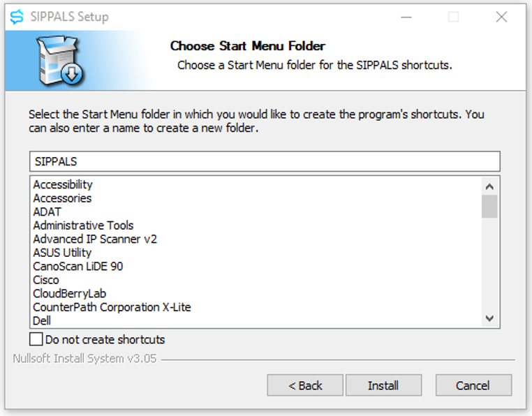Click the SIPPALS logo icon in title bar
532x416 pixels.
[x=17, y=17]
